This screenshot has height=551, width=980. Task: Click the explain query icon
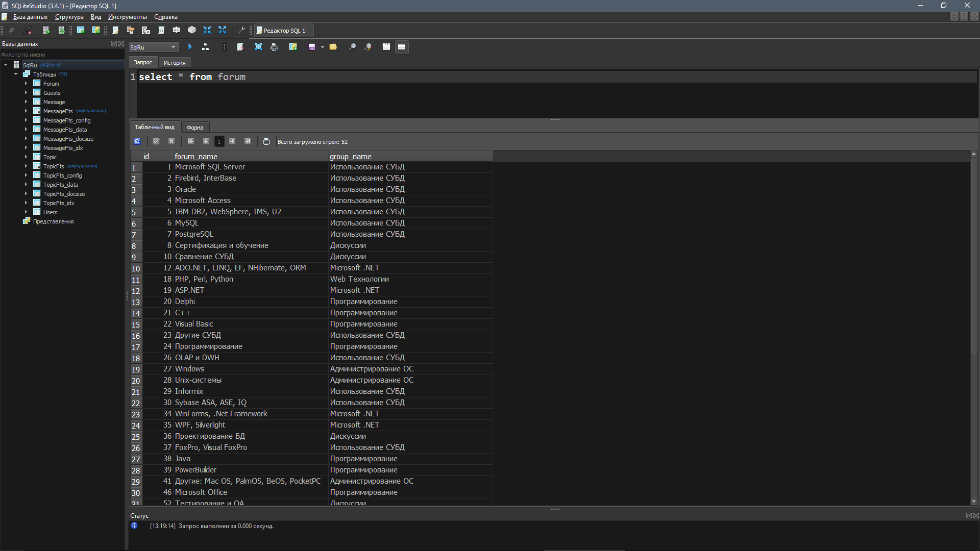tap(205, 47)
